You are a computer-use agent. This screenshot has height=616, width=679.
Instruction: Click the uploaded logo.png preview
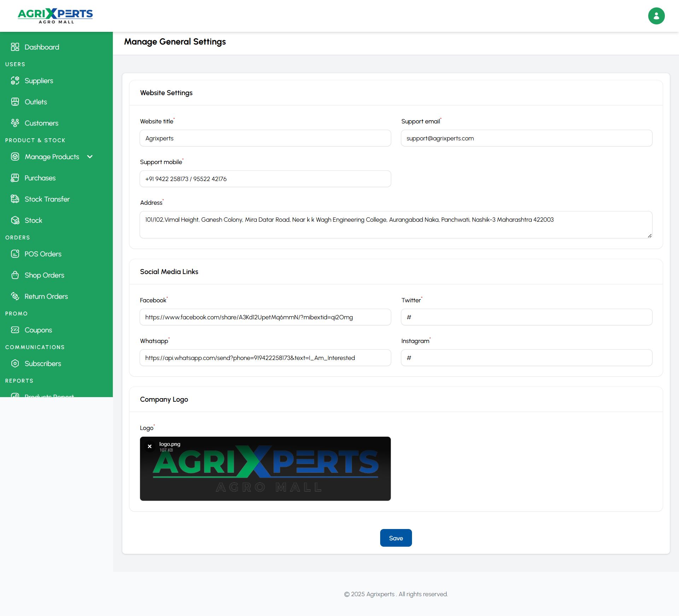265,469
